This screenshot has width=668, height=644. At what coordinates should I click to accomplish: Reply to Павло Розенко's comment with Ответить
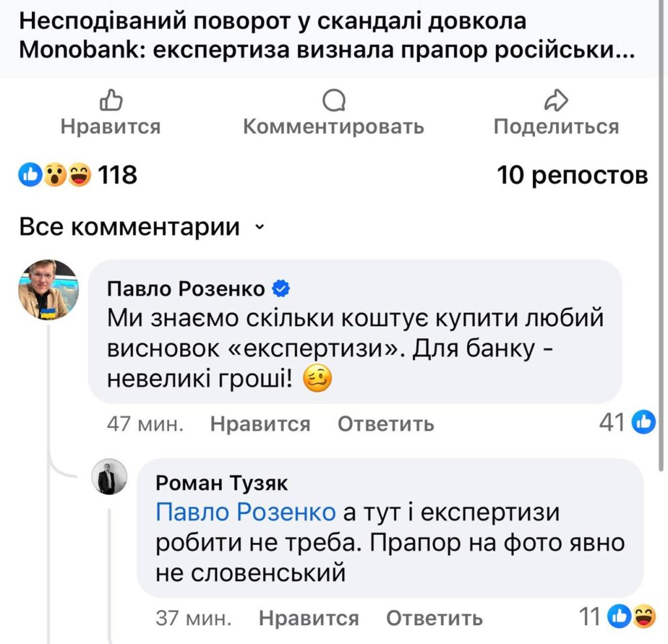click(386, 424)
